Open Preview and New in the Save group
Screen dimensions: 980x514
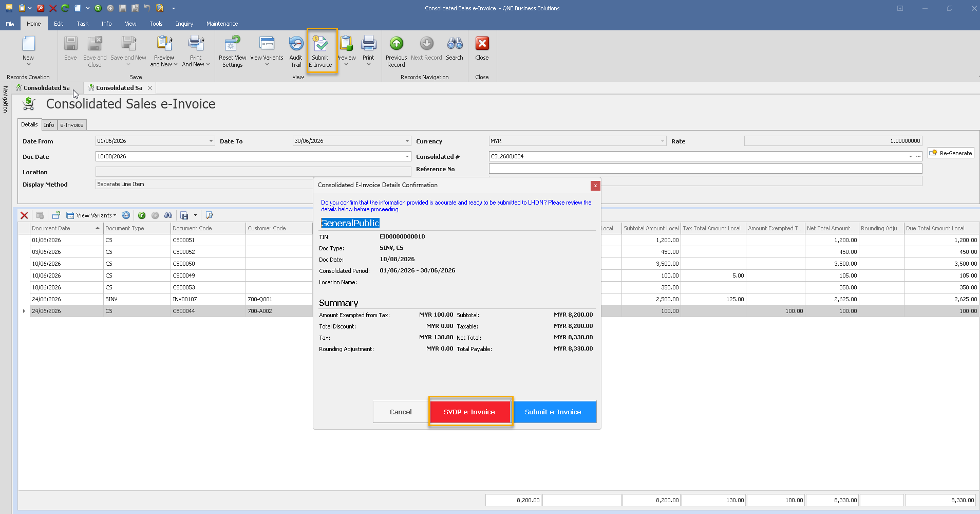click(164, 50)
